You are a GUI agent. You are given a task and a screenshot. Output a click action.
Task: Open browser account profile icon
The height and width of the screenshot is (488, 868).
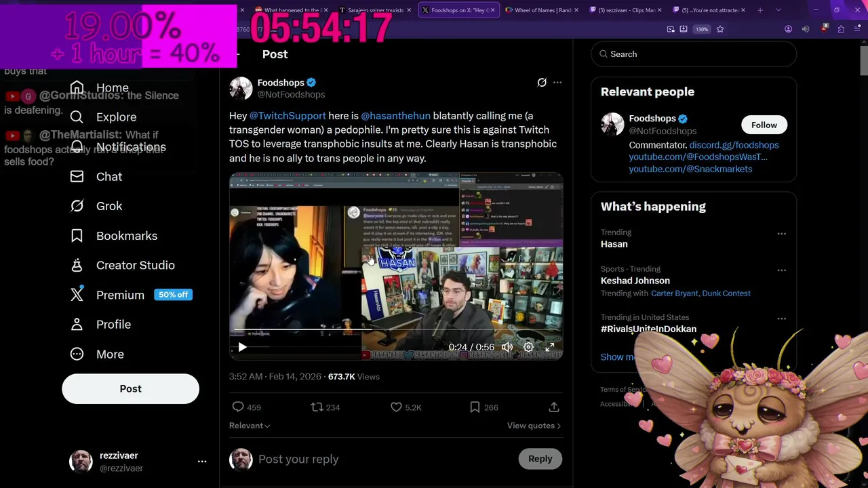788,29
